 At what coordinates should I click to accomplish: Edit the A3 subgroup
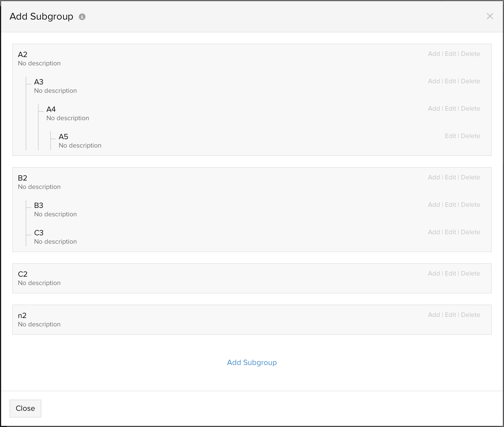click(x=450, y=81)
